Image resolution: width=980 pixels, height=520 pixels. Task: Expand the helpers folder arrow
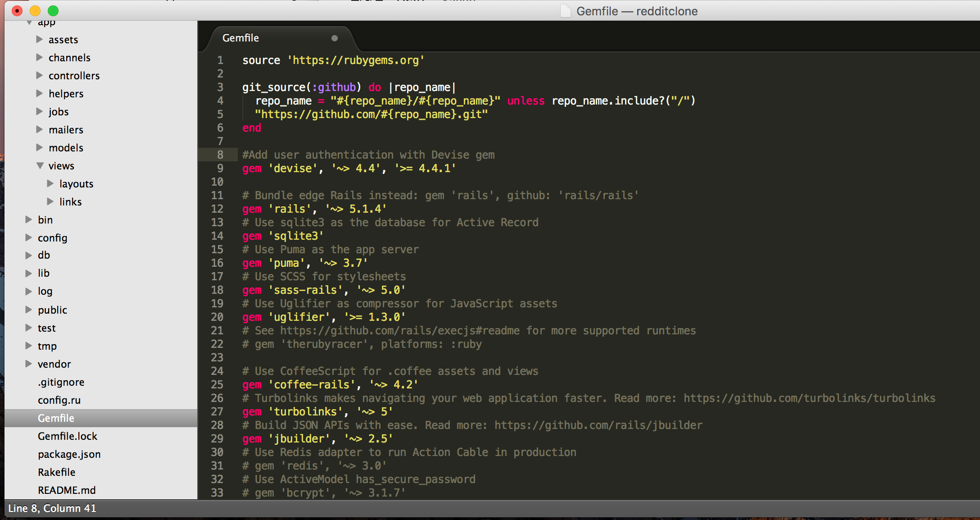click(x=39, y=93)
